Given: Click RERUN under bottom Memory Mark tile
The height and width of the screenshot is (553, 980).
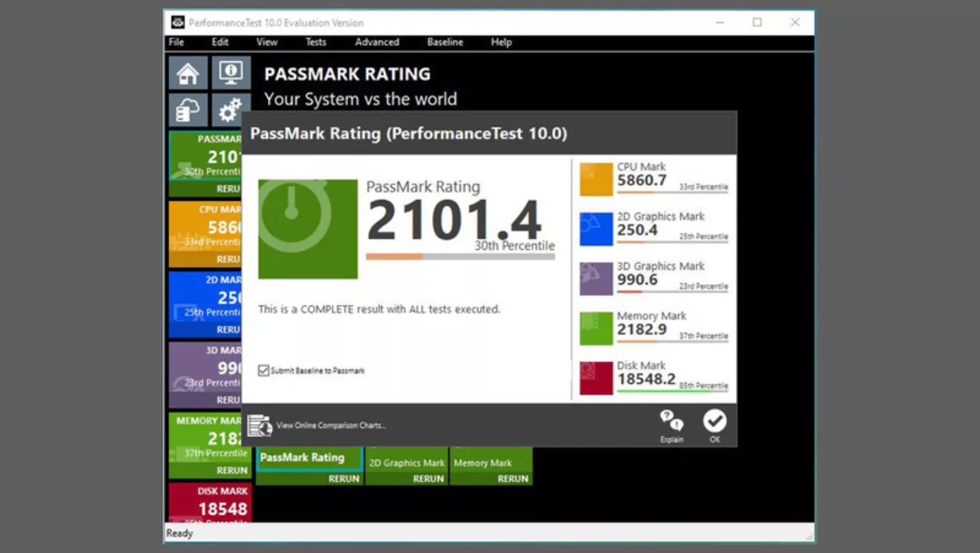Looking at the screenshot, I should click(x=513, y=479).
